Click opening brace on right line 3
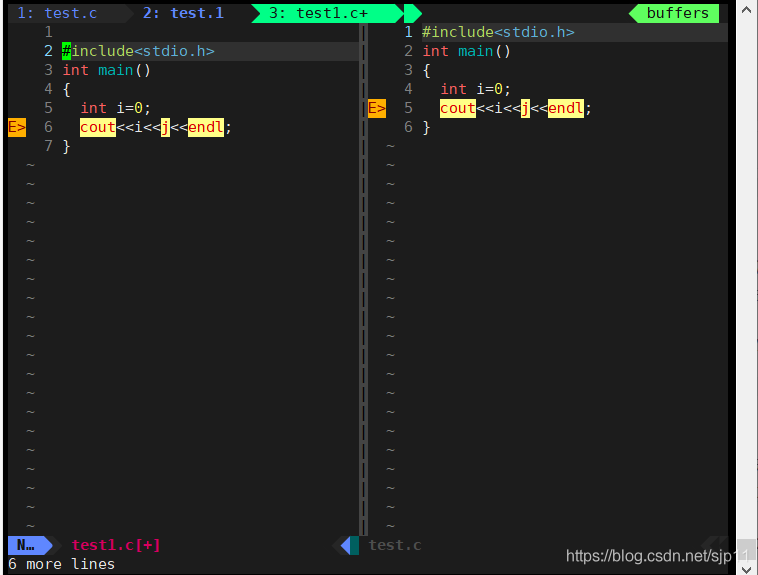Viewport: 758px width, 575px height. click(426, 71)
